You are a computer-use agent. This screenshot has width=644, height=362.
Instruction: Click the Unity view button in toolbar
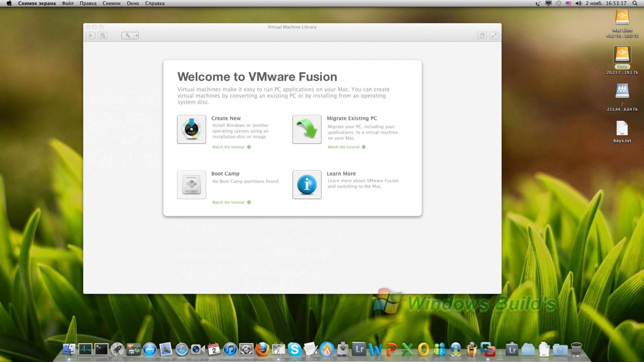point(482,35)
